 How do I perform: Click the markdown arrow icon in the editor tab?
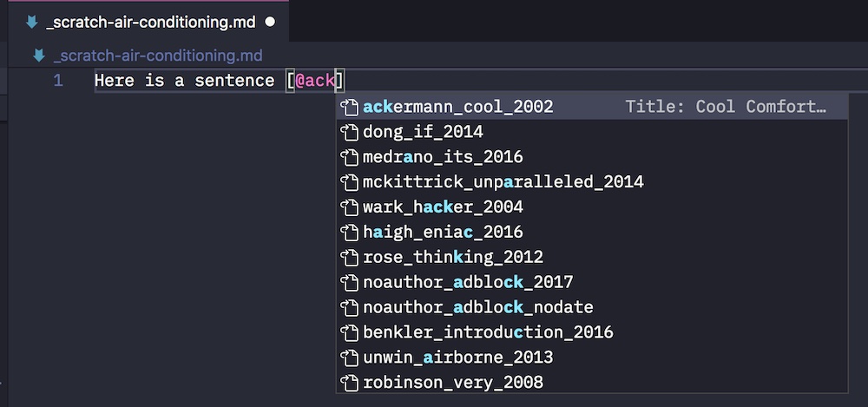(x=32, y=23)
